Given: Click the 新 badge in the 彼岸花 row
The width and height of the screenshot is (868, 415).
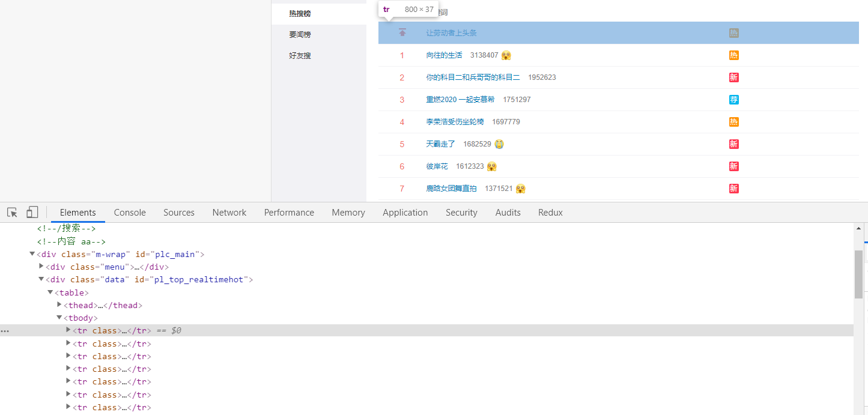Looking at the screenshot, I should 733,166.
